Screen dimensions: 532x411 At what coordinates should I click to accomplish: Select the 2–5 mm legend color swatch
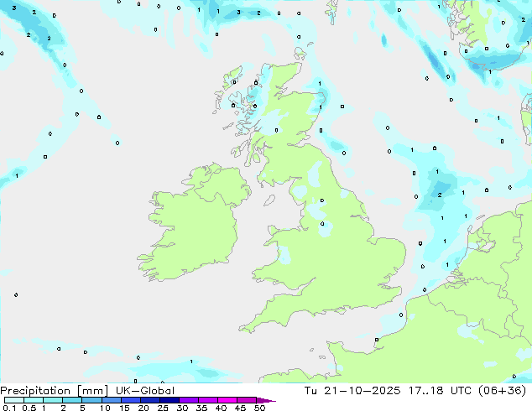(72, 400)
